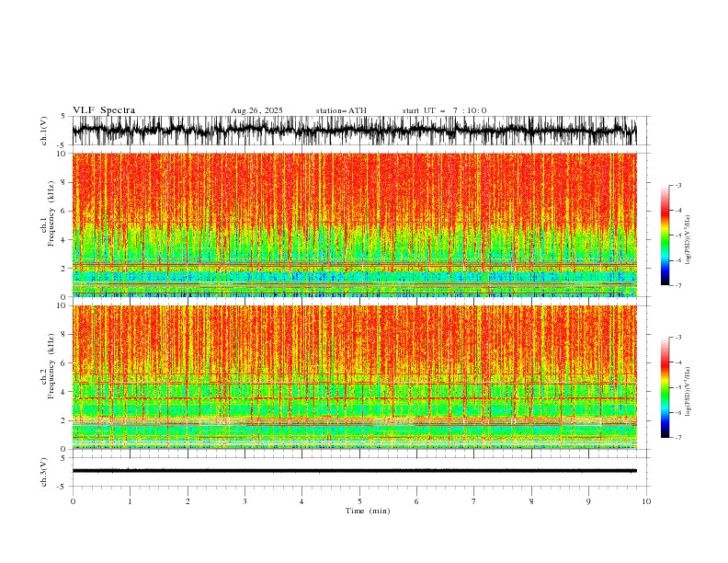This screenshot has height=563, width=728.
Task: Select the "ch.1(V)" axis label
Action: (44, 131)
